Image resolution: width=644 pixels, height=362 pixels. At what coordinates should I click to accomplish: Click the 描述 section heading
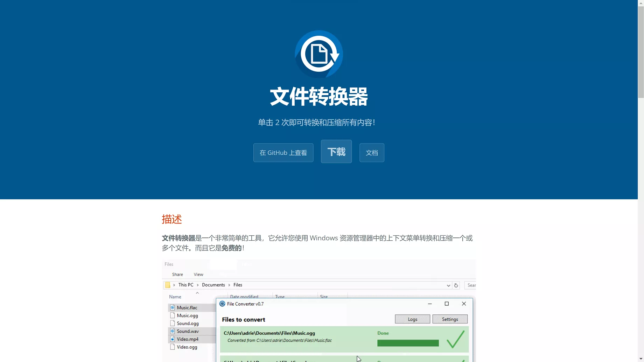pyautogui.click(x=171, y=219)
